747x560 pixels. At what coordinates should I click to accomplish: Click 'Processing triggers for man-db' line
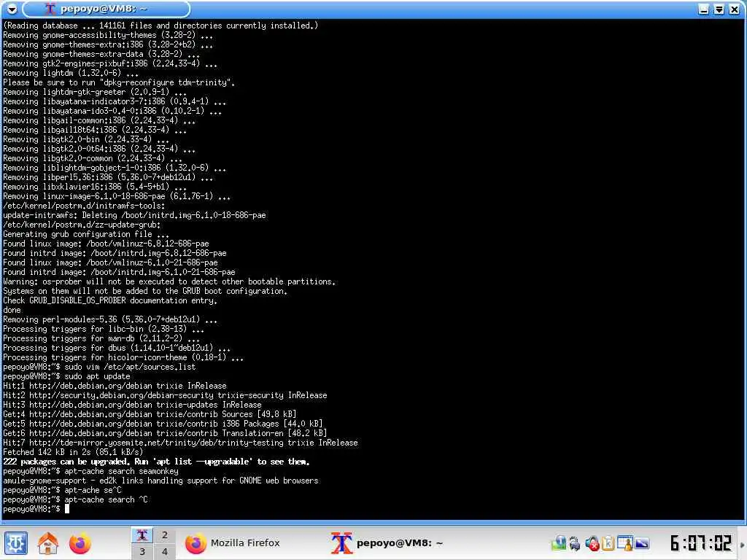101,338
